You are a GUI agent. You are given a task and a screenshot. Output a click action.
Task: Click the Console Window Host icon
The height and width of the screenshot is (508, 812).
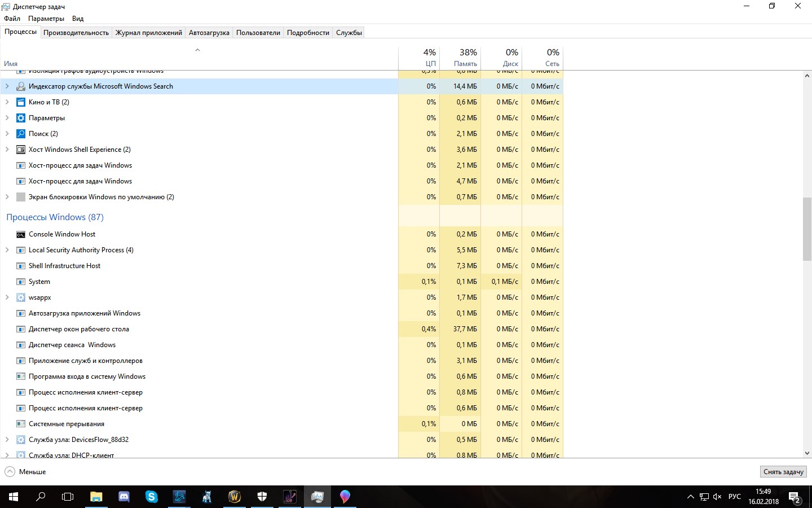point(21,234)
